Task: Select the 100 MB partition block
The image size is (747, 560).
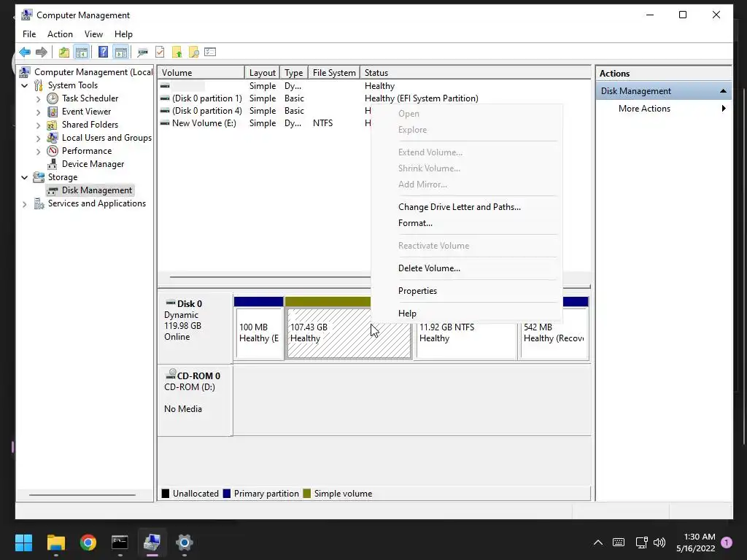Action: click(x=259, y=333)
